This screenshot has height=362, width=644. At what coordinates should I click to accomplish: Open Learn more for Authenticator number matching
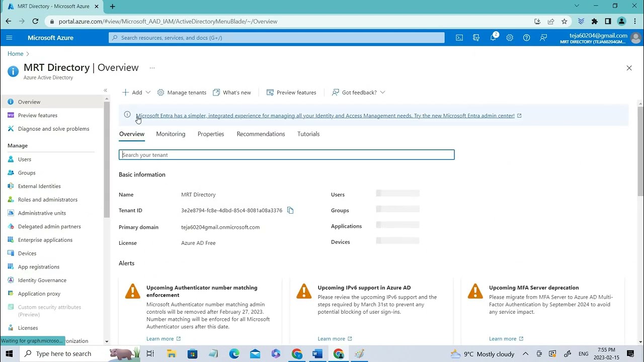pos(164,339)
